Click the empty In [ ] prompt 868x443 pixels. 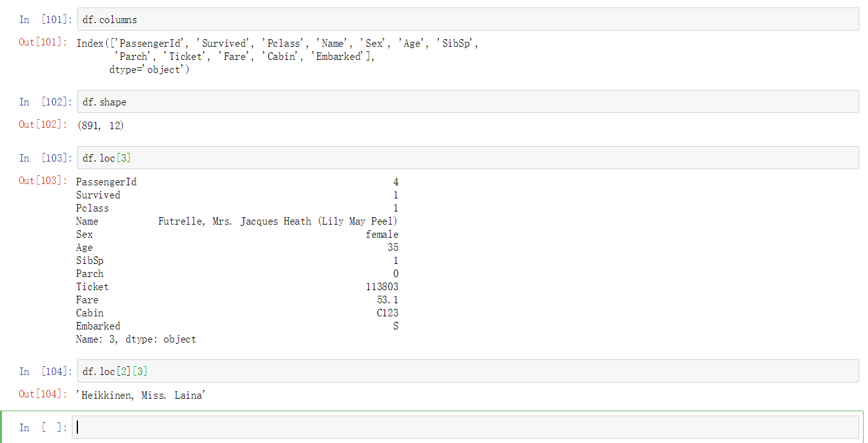click(x=43, y=427)
